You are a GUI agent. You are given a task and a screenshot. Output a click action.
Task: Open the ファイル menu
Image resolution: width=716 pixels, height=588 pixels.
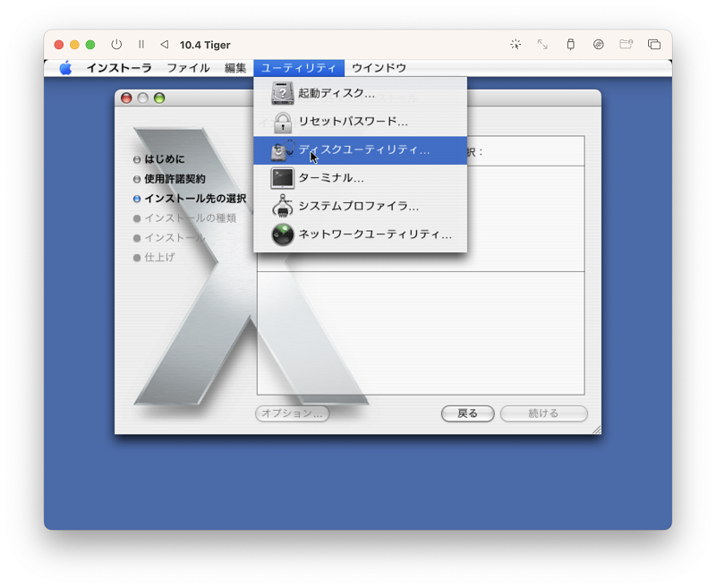188,68
